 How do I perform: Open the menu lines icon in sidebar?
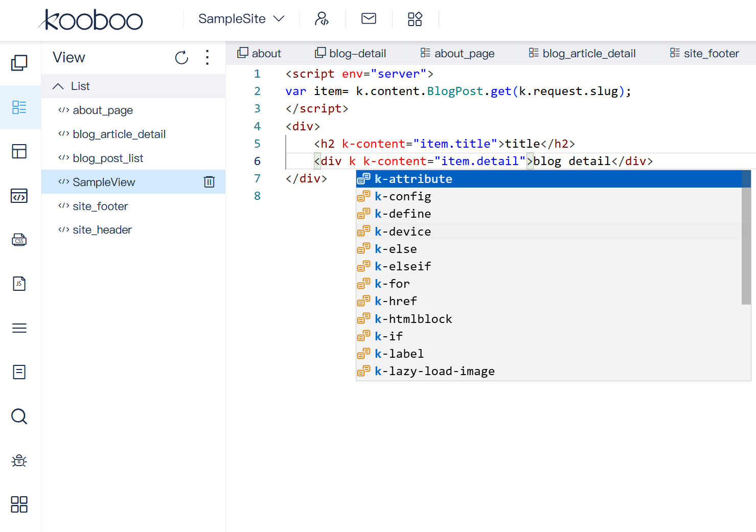pos(19,328)
